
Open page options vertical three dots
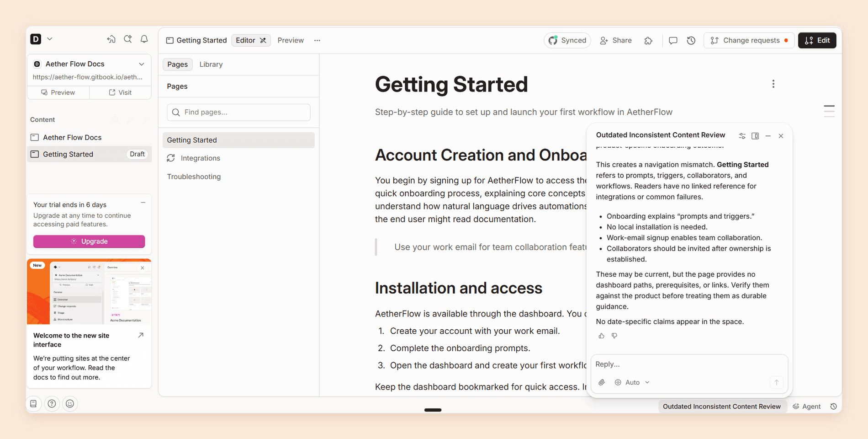773,84
